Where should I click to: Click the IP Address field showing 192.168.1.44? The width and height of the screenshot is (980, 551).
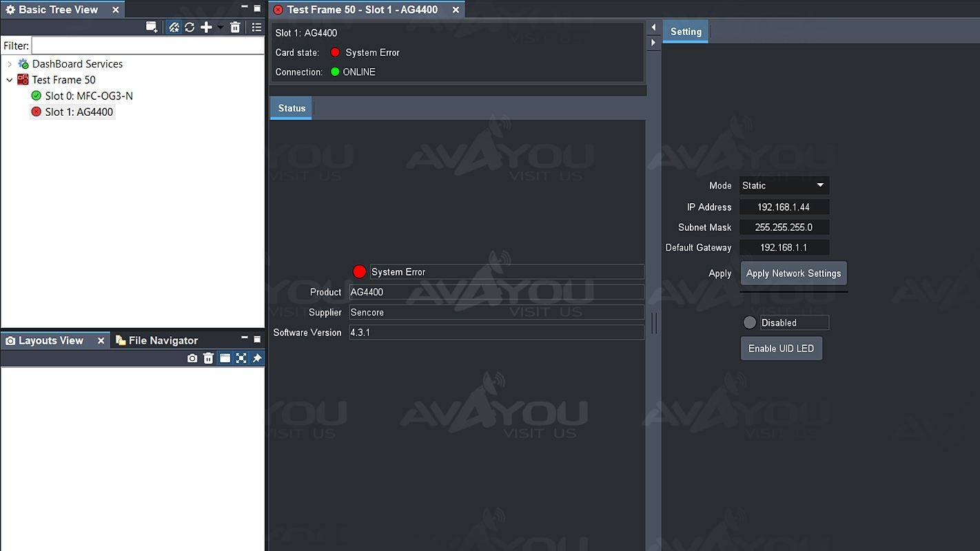point(784,207)
